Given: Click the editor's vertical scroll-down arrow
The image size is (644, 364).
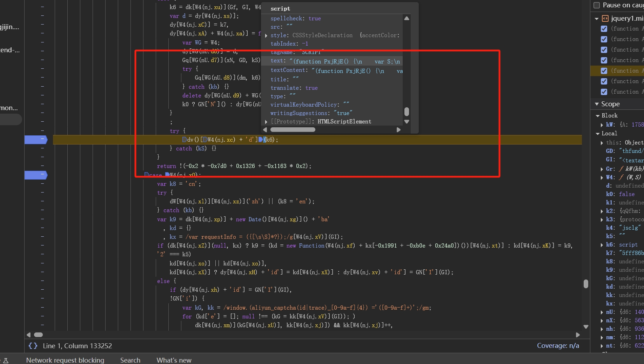Looking at the screenshot, I should click(x=586, y=327).
